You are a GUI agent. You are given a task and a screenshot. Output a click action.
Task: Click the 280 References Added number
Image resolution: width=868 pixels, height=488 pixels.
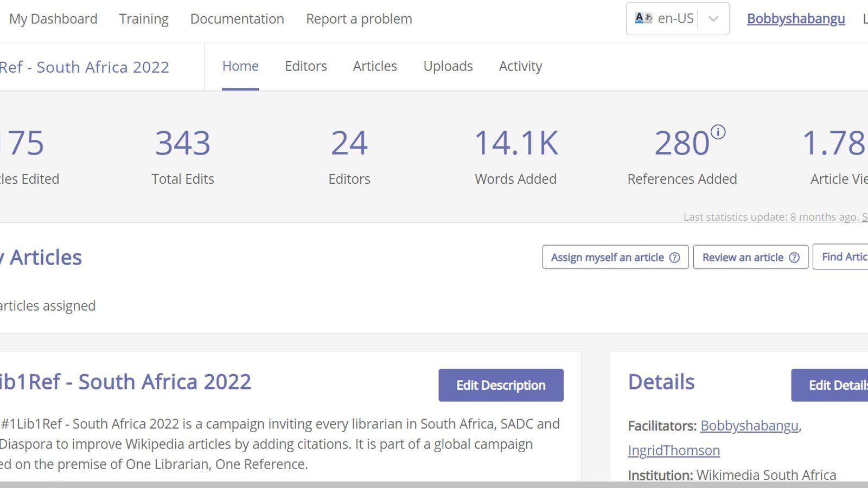682,143
